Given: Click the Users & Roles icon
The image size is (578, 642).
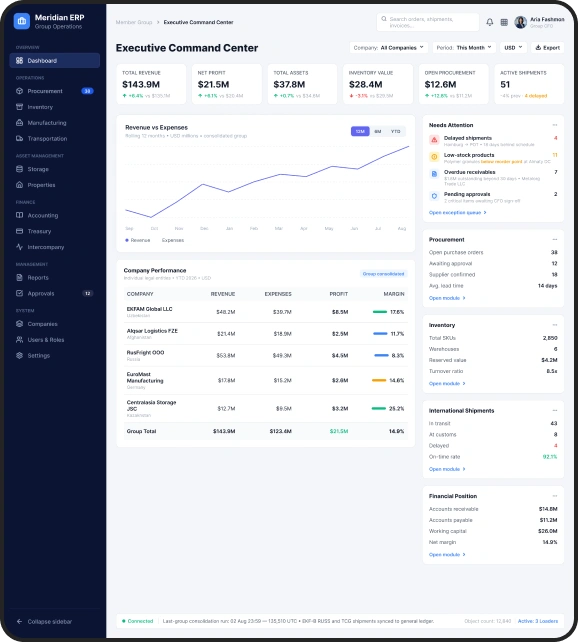Looking at the screenshot, I should [19, 340].
